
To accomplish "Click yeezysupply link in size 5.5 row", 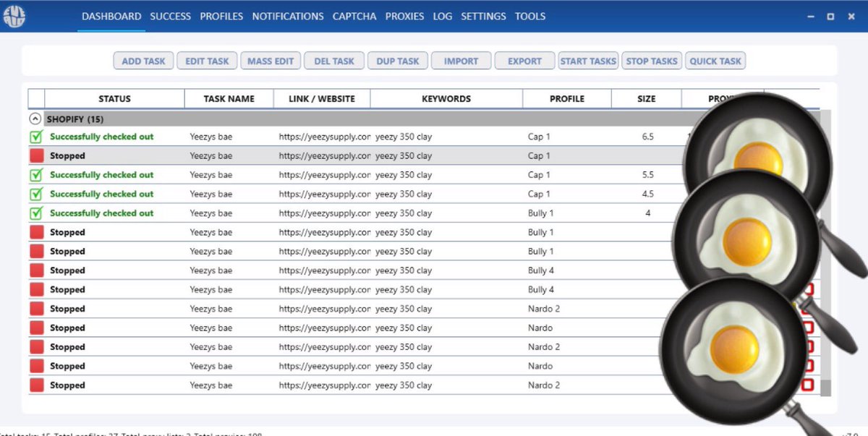I will (325, 174).
